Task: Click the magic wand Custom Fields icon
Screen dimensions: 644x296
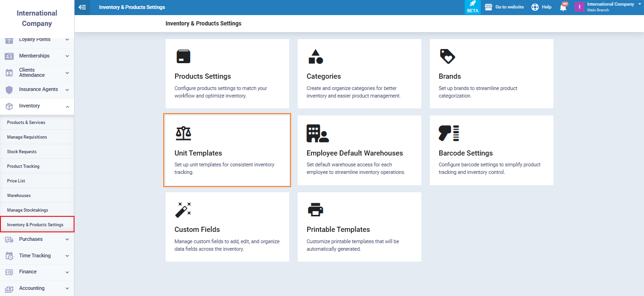Action: point(183,210)
